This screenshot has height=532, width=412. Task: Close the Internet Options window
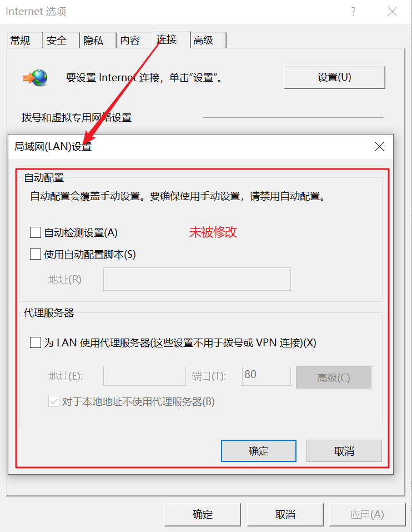click(x=393, y=12)
